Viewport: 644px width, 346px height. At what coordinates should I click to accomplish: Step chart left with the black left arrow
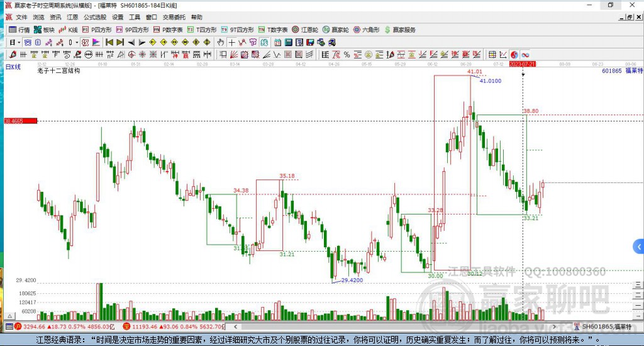tap(131, 42)
